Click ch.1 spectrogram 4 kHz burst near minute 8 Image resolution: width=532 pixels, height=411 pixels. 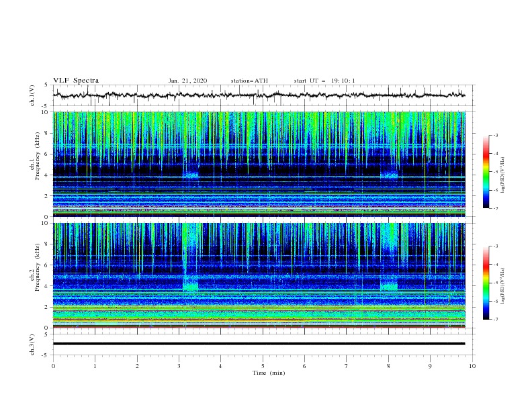[389, 175]
